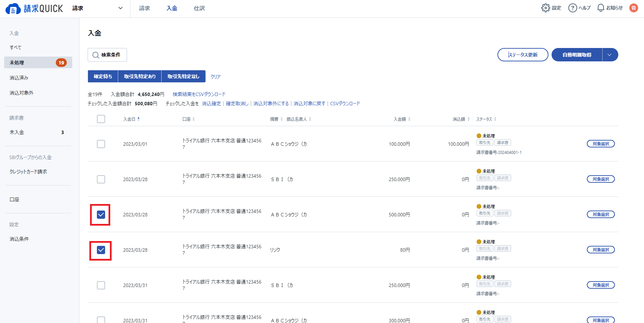This screenshot has width=644, height=323.
Task: Switch to the 仕訳 top tab
Action: click(x=199, y=8)
